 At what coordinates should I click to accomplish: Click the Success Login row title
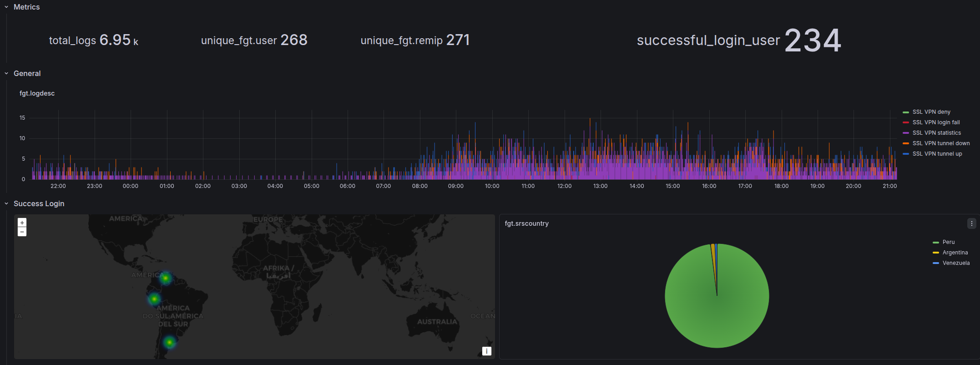click(39, 204)
